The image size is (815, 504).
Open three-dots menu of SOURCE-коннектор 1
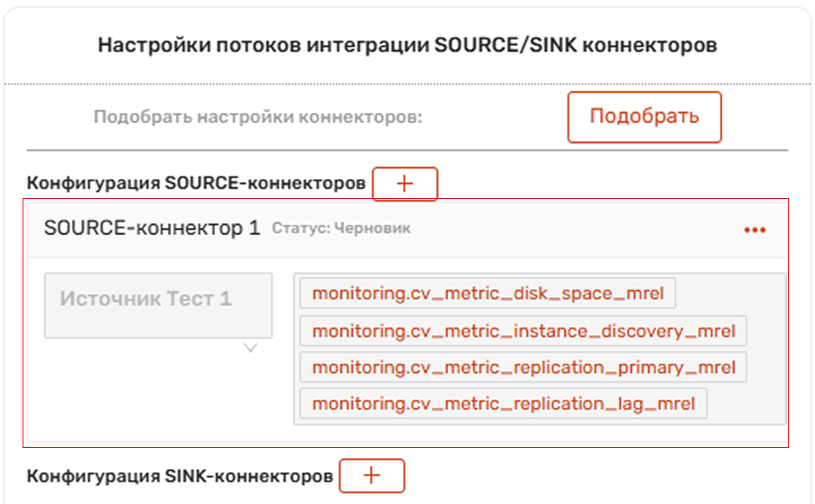tap(755, 230)
